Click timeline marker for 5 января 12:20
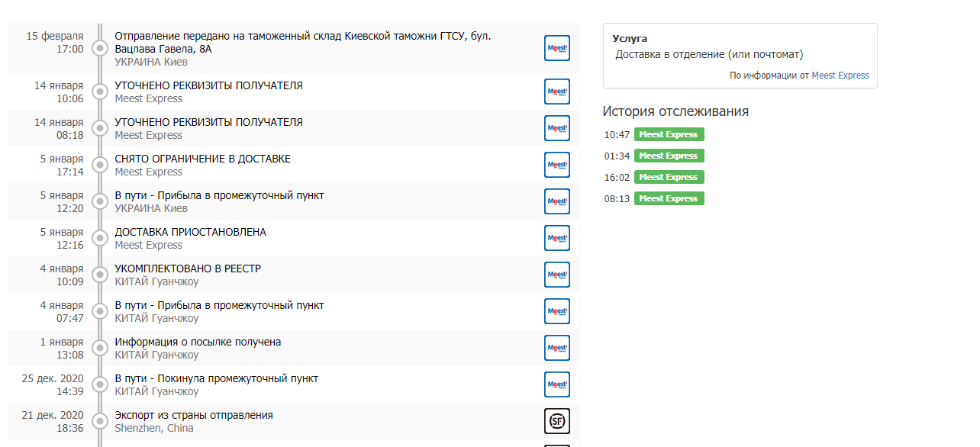 tap(99, 201)
